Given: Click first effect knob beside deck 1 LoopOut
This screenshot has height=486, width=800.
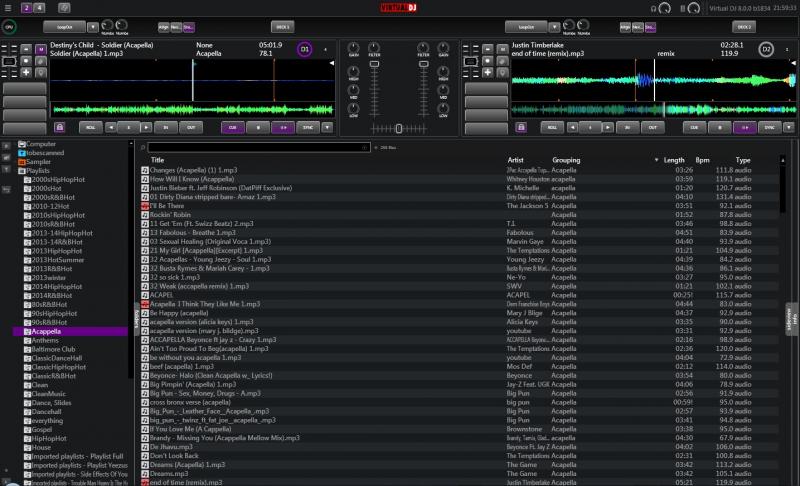Looking at the screenshot, I should click(107, 25).
